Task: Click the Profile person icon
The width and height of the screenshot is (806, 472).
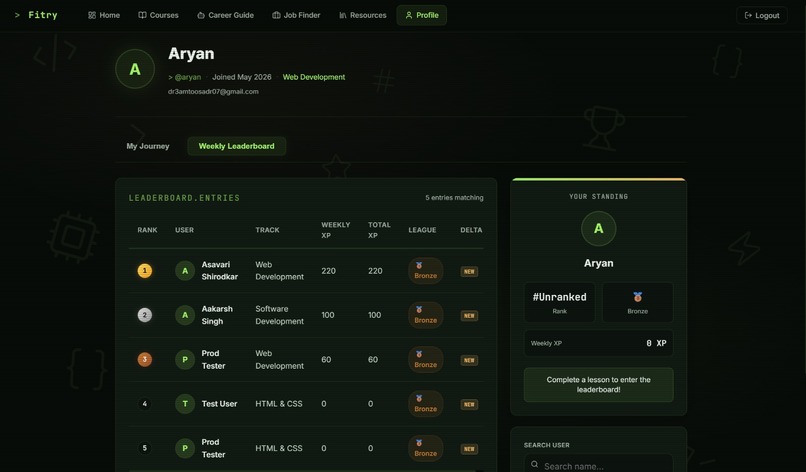Action: pyautogui.click(x=409, y=15)
